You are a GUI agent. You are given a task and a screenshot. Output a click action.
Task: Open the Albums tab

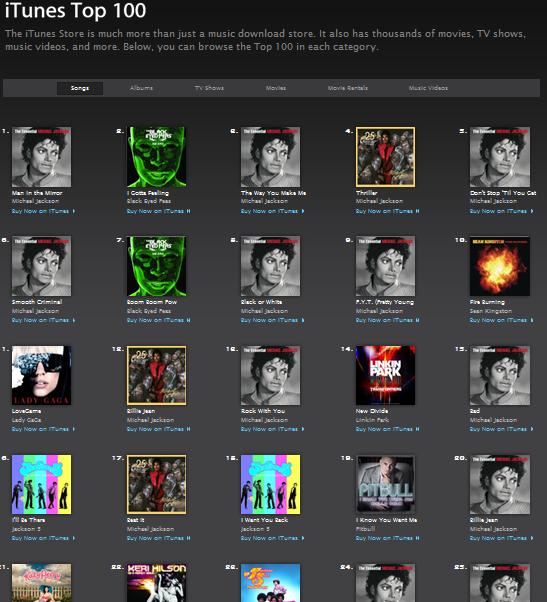[x=141, y=88]
